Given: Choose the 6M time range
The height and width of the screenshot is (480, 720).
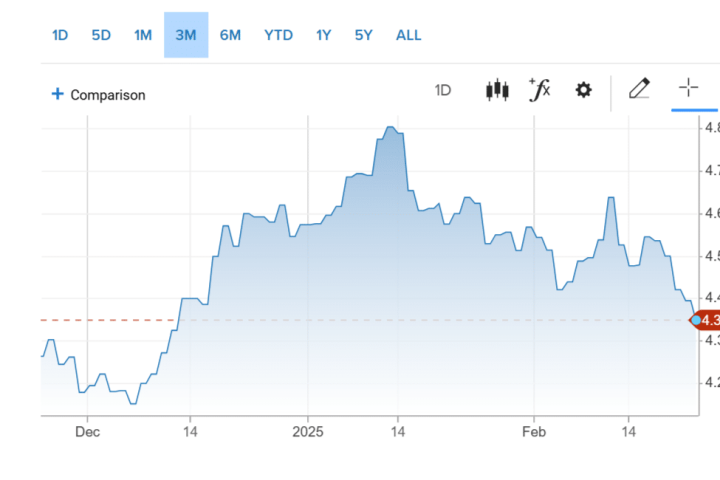Looking at the screenshot, I should click(230, 35).
